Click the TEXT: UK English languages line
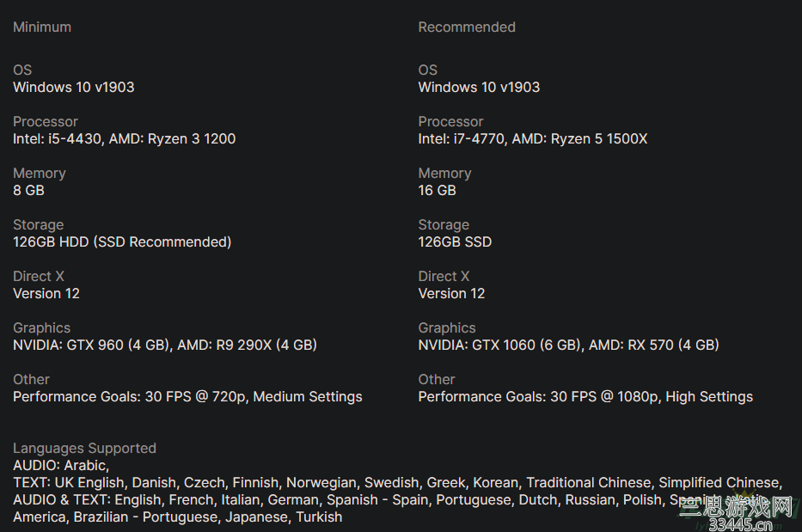This screenshot has width=802, height=532. (397, 482)
